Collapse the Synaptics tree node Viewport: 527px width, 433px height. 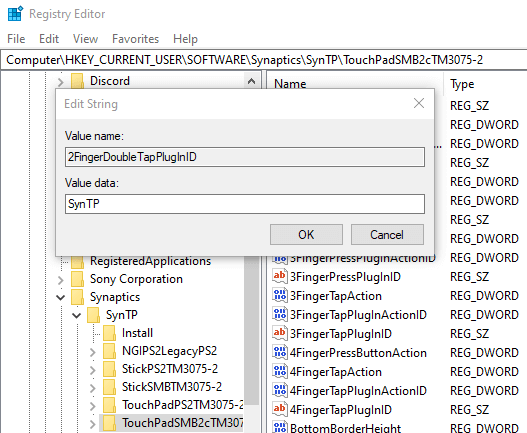tap(60, 297)
